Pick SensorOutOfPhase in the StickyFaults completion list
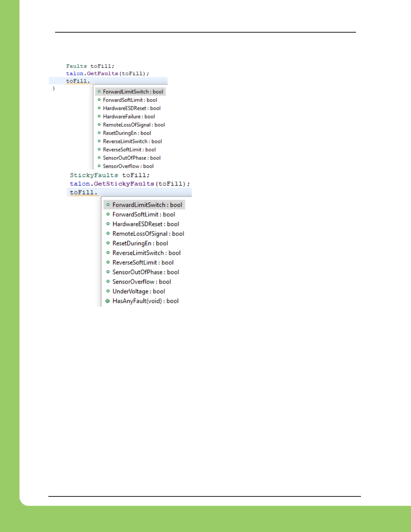The height and width of the screenshot is (532, 411). (146, 272)
